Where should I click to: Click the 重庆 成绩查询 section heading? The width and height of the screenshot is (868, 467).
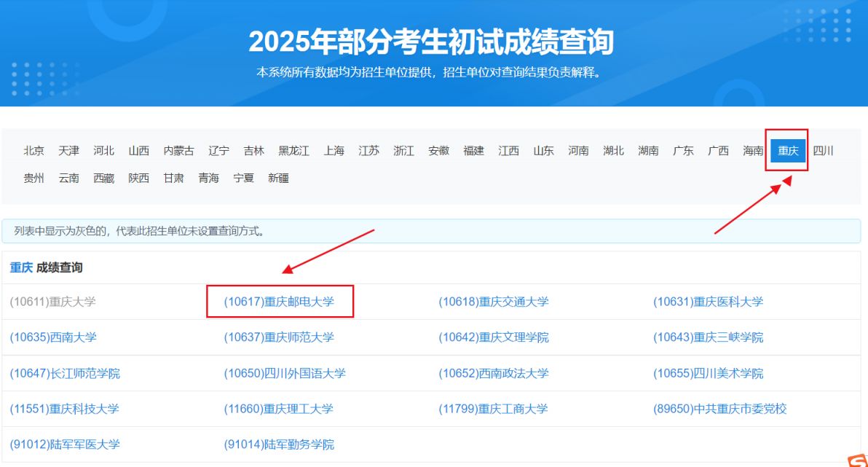pyautogui.click(x=46, y=267)
